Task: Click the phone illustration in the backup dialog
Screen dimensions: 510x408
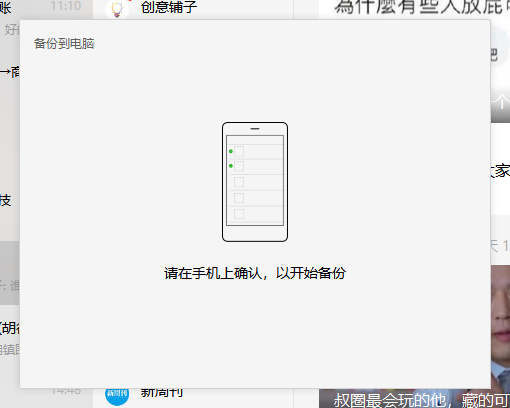Action: tap(255, 182)
